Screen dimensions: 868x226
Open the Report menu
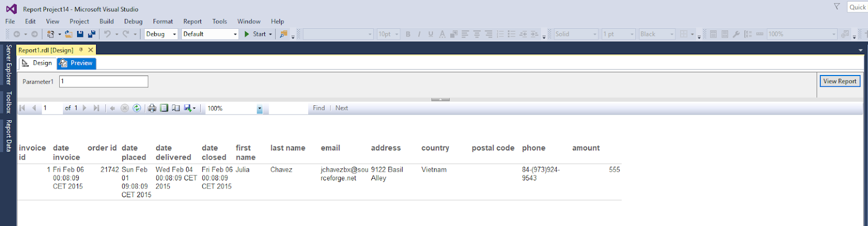[193, 21]
